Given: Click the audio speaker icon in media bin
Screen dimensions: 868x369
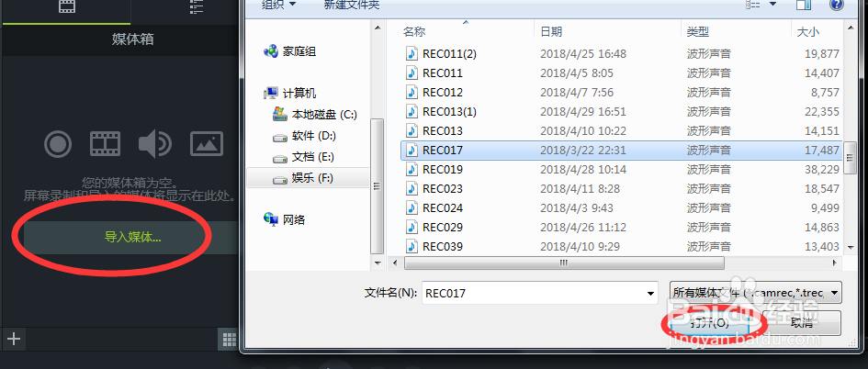Looking at the screenshot, I should point(155,144).
